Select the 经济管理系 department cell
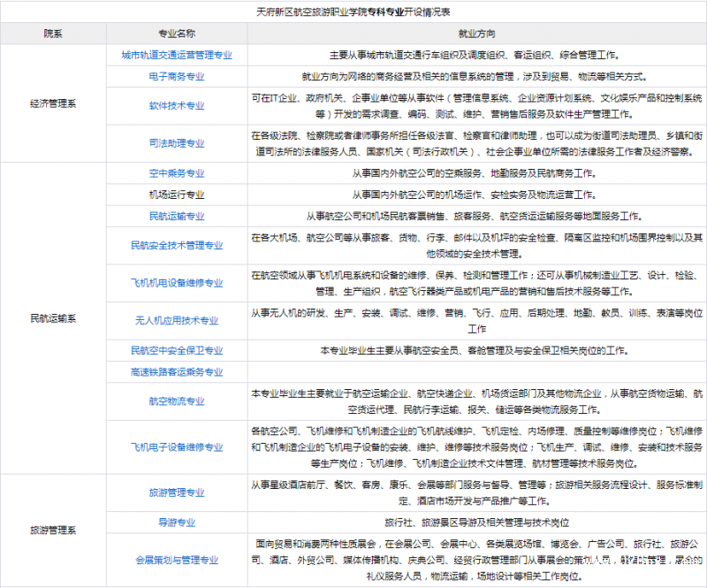The image size is (707, 588). pos(53,103)
